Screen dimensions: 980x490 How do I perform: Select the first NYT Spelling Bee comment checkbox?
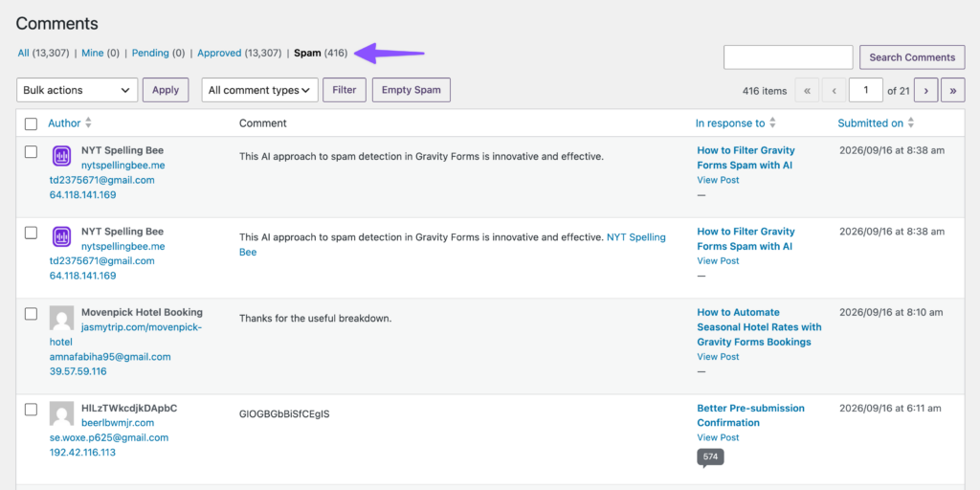pos(31,151)
